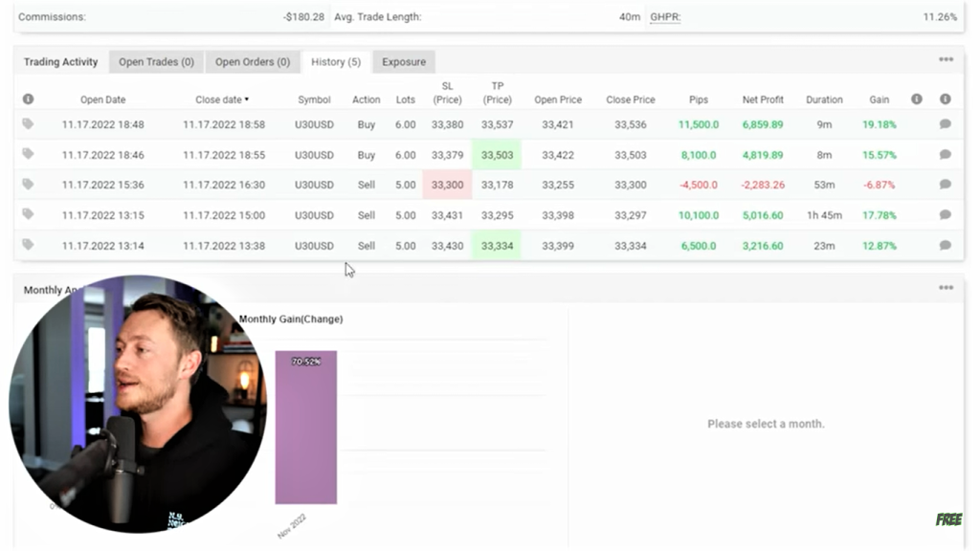Click the Symbol column header
980x551 pixels.
[314, 99]
